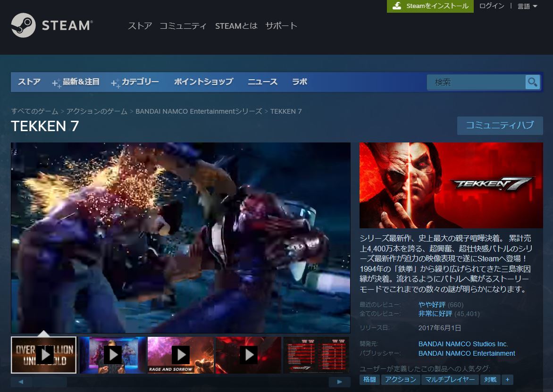Select the 格闘 tag
Image resolution: width=553 pixels, height=392 pixels.
click(369, 380)
